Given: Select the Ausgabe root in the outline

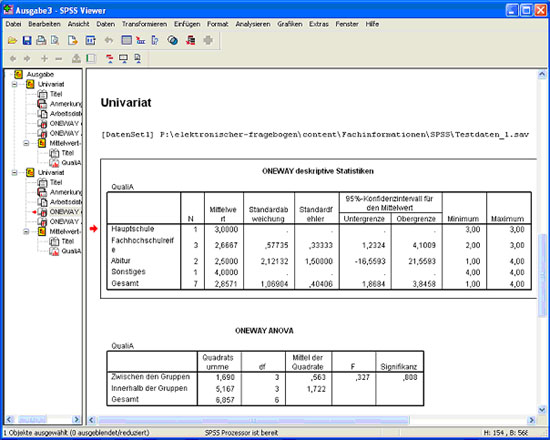Looking at the screenshot, I should [x=40, y=74].
